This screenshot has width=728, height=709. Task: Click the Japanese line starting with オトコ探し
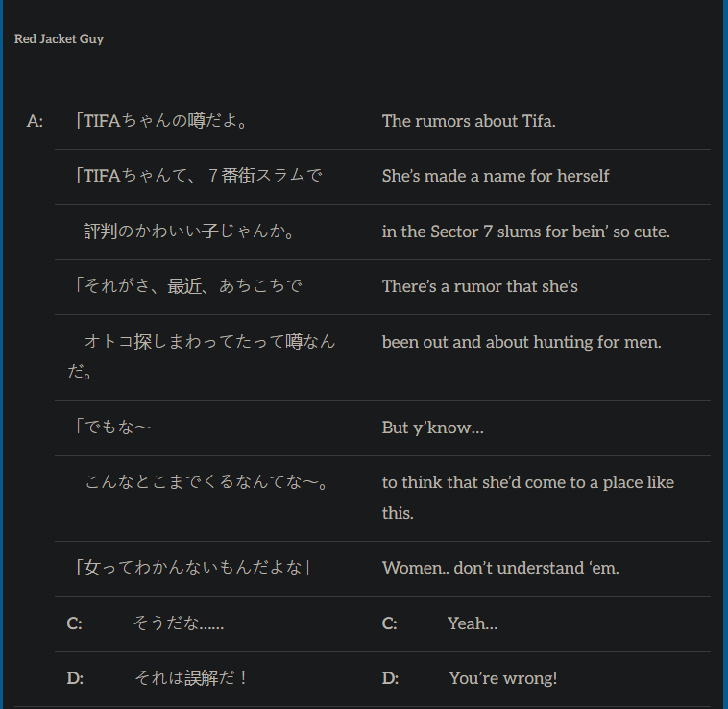pos(209,341)
